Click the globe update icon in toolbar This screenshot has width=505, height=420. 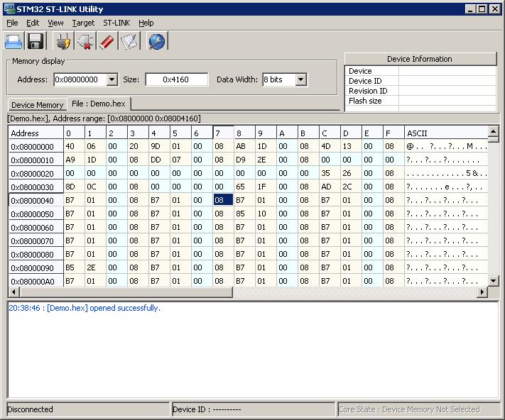[x=156, y=41]
